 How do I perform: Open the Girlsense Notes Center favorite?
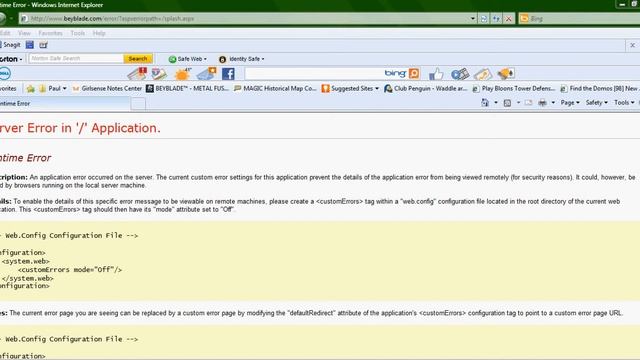point(107,88)
